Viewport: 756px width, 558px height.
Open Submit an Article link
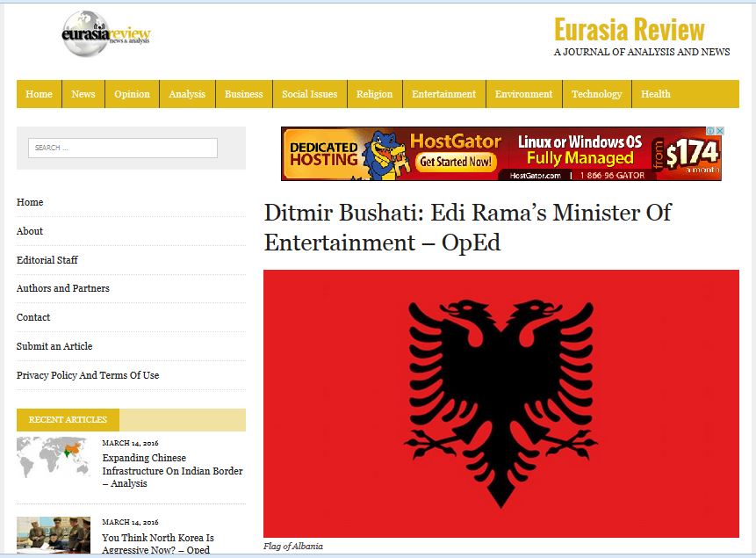(x=54, y=346)
